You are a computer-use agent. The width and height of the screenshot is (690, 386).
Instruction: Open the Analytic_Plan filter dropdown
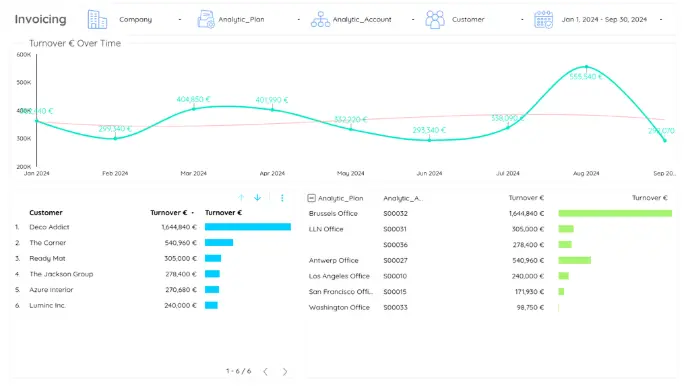click(259, 19)
